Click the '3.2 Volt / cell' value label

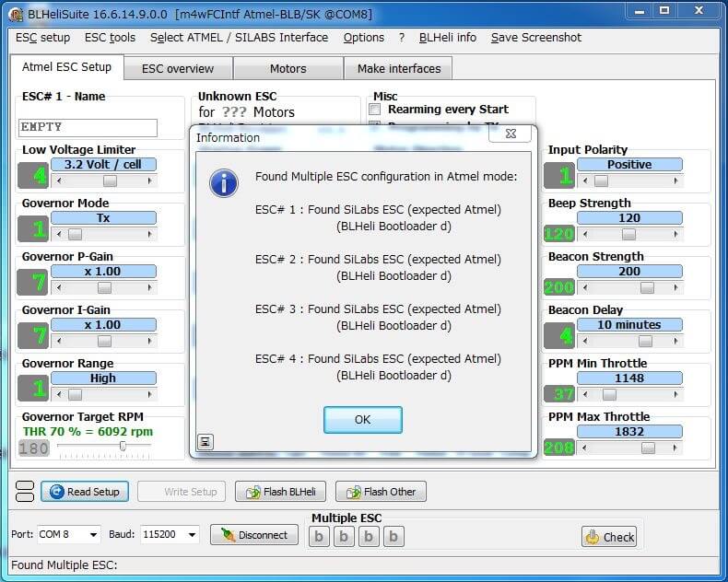point(103,164)
